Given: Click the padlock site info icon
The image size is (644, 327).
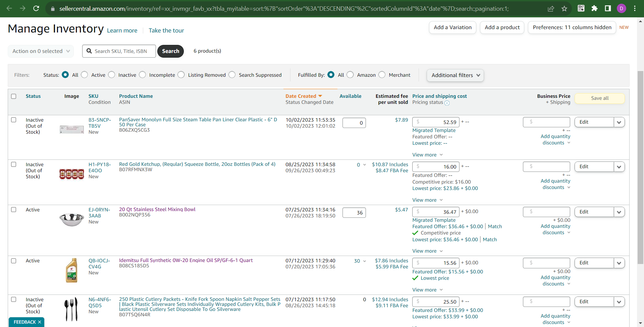Looking at the screenshot, I should [x=53, y=9].
